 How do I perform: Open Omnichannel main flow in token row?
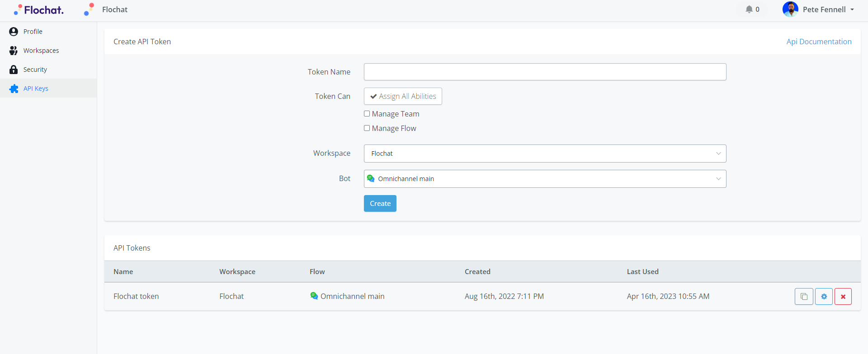pyautogui.click(x=352, y=296)
